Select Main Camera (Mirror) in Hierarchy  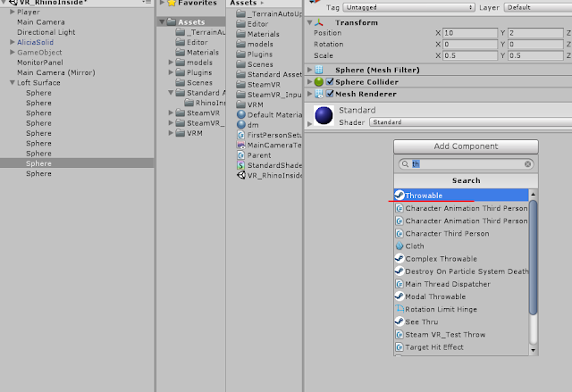(x=56, y=72)
